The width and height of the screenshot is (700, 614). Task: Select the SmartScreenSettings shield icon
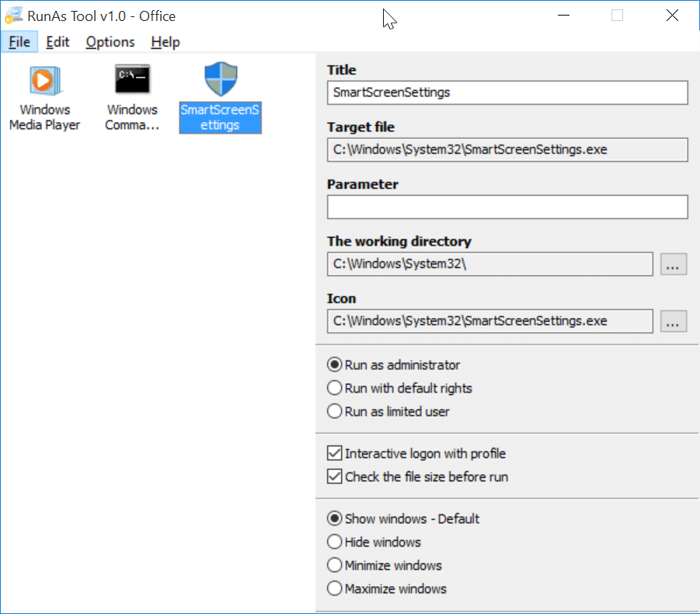pyautogui.click(x=221, y=79)
